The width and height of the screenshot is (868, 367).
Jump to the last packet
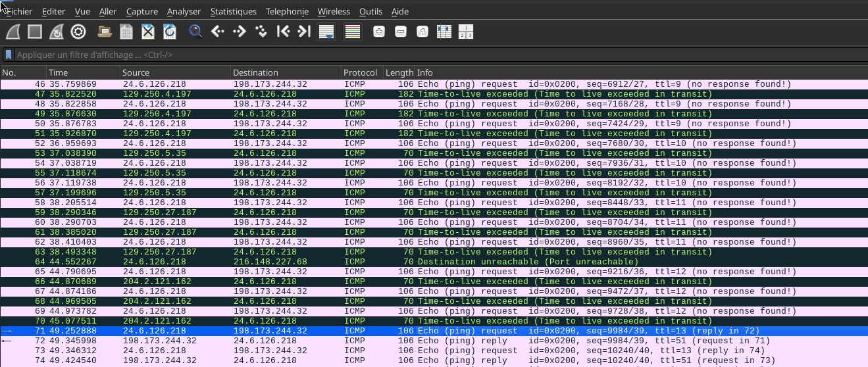pos(304,31)
